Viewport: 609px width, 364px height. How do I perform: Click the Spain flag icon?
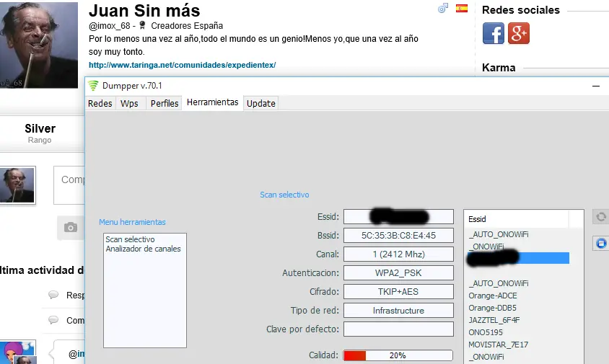point(461,9)
